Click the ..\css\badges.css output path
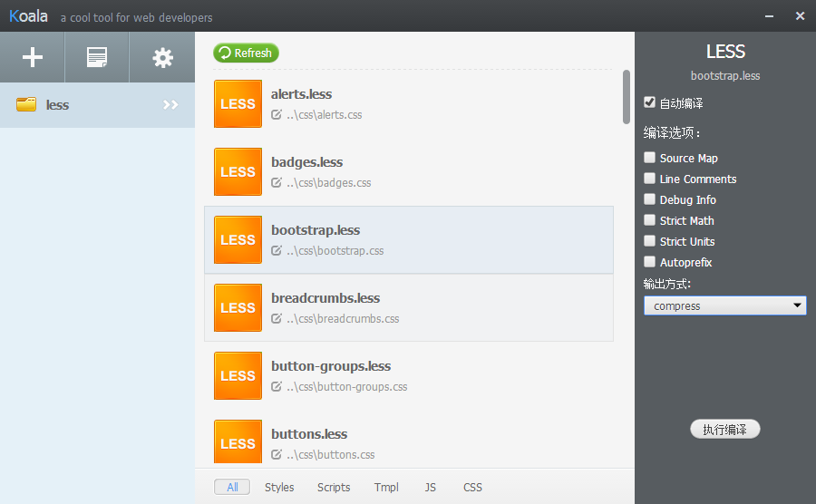 pyautogui.click(x=329, y=183)
